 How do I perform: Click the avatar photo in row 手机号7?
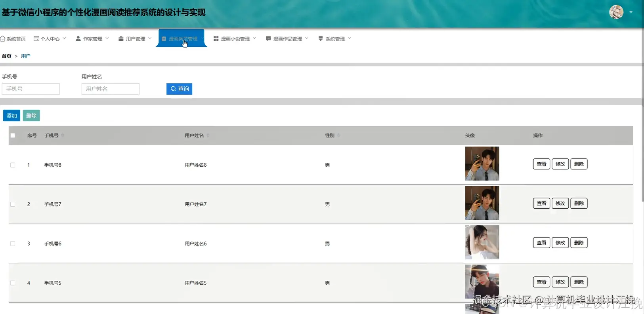point(482,203)
